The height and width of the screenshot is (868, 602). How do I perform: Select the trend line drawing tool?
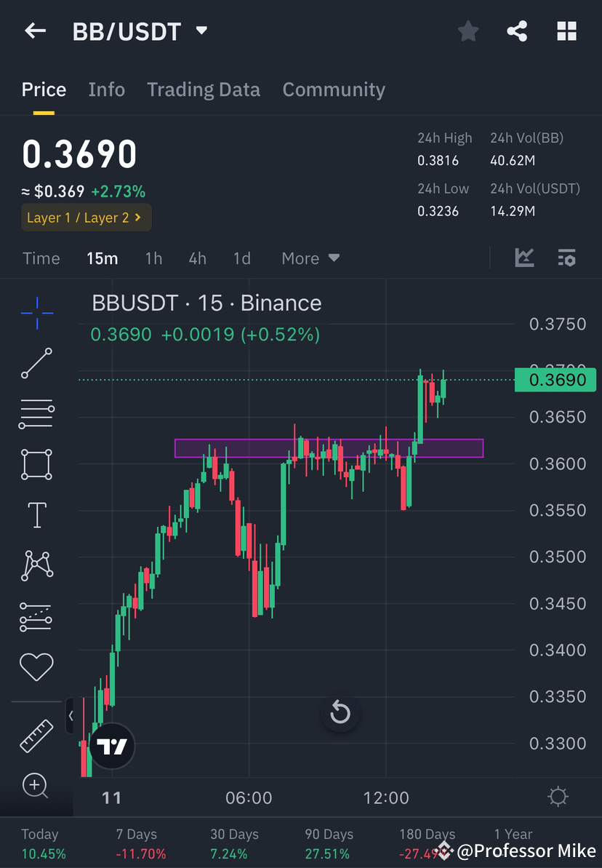click(36, 362)
